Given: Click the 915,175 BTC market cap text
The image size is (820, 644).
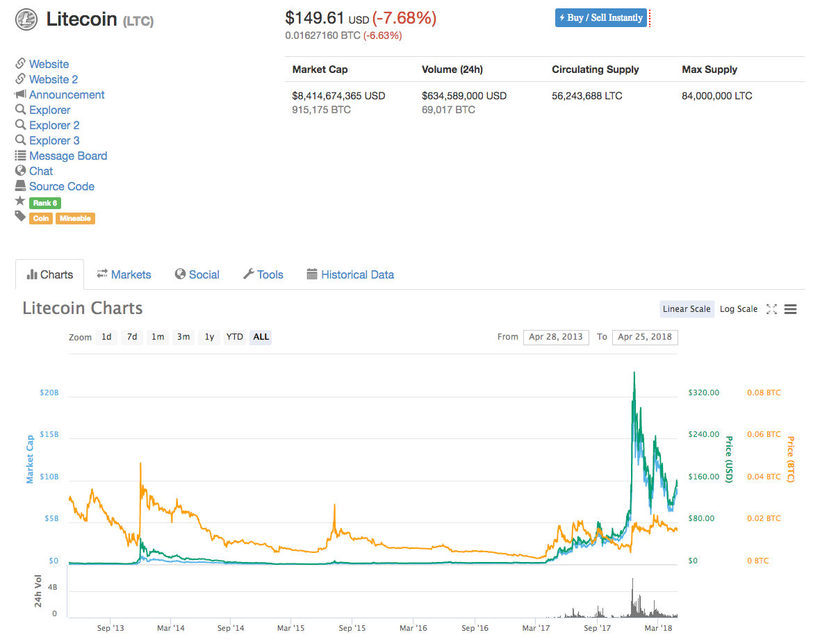Looking at the screenshot, I should 321,110.
